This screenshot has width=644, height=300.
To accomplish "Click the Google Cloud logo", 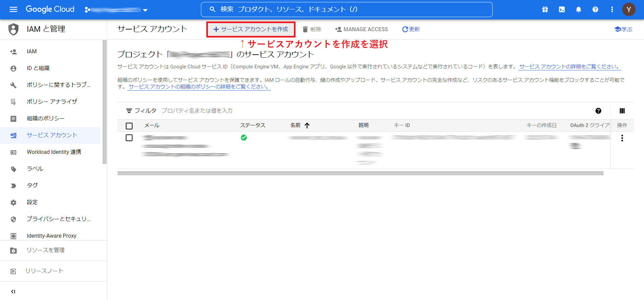I will (x=50, y=9).
